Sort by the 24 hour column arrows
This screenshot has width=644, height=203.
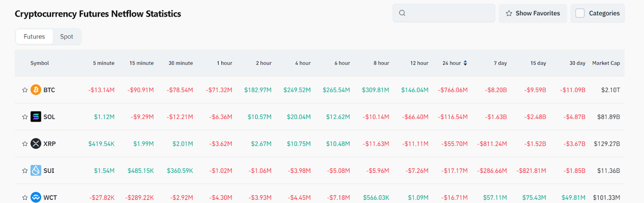click(x=465, y=63)
